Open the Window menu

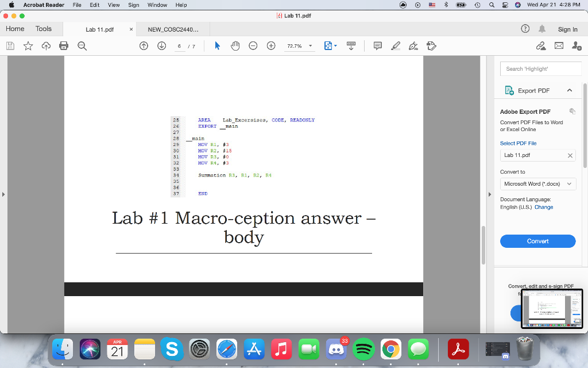[x=157, y=5]
